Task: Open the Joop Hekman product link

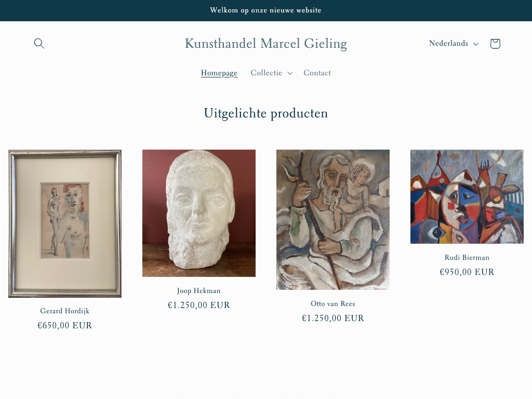Action: coord(199,291)
